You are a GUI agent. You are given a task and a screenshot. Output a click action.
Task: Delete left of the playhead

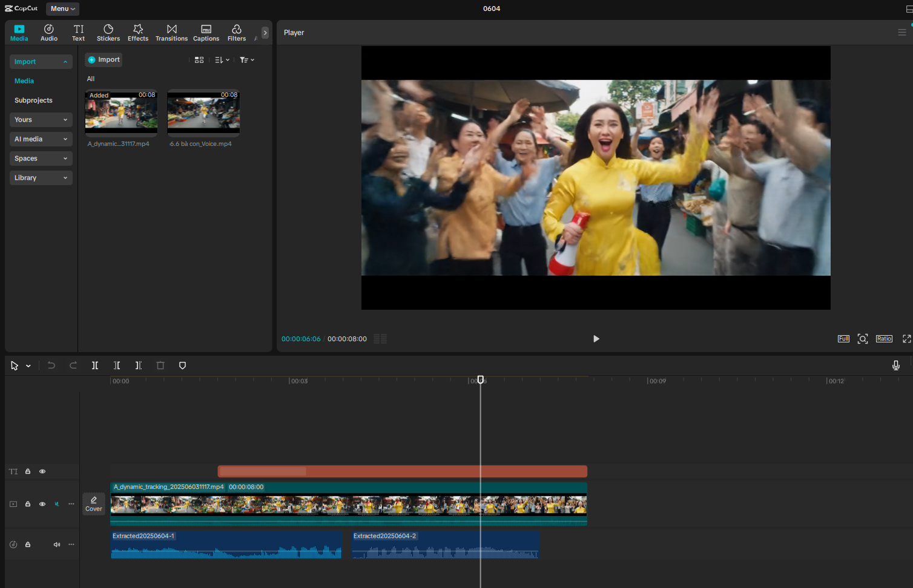pos(117,365)
